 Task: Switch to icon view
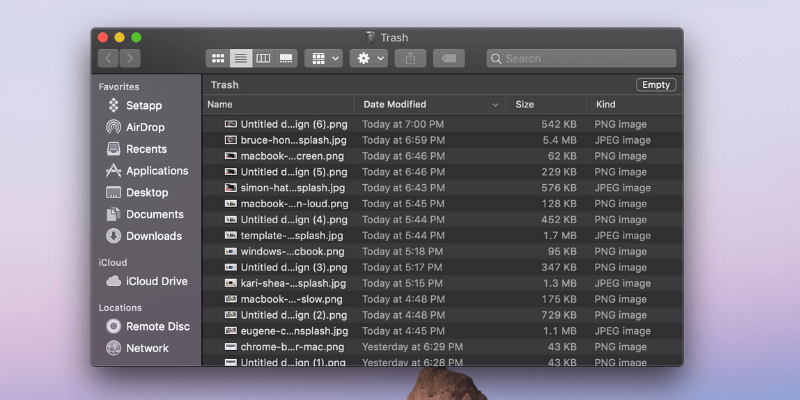[x=218, y=58]
